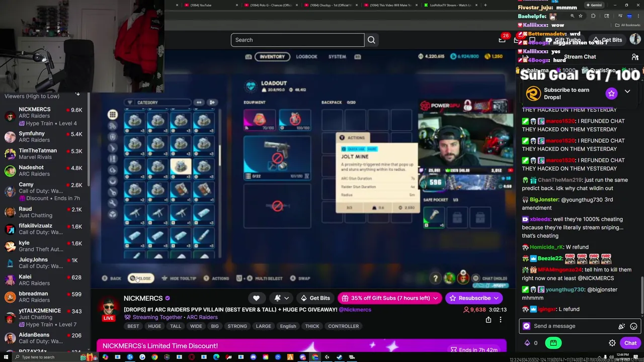Open TimTheTatman channel in sidebar

pos(44,154)
